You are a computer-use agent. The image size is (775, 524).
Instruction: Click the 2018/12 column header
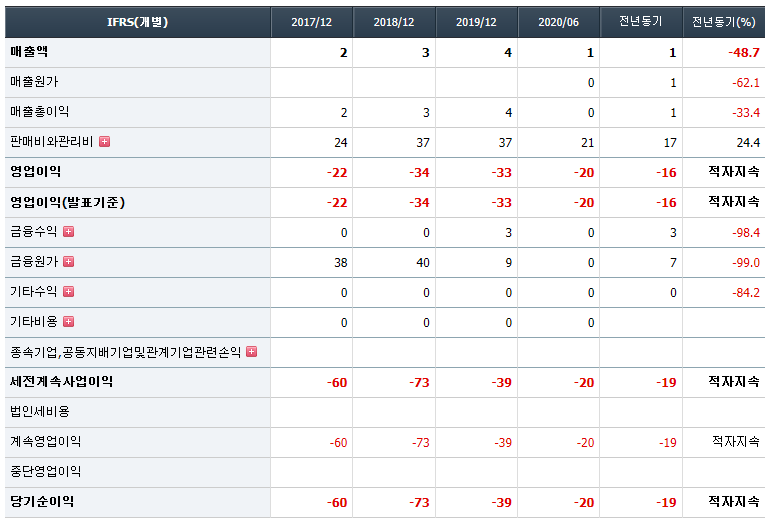pyautogui.click(x=394, y=22)
